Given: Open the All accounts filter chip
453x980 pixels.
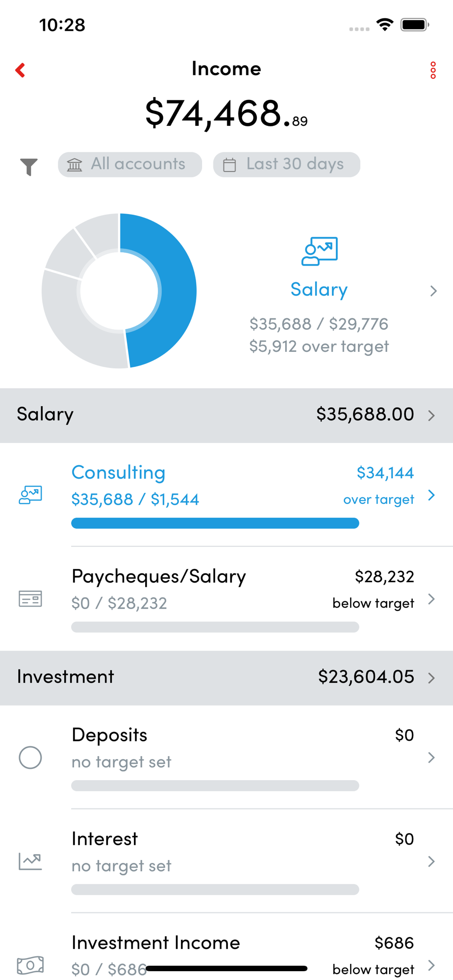Looking at the screenshot, I should pos(130,164).
